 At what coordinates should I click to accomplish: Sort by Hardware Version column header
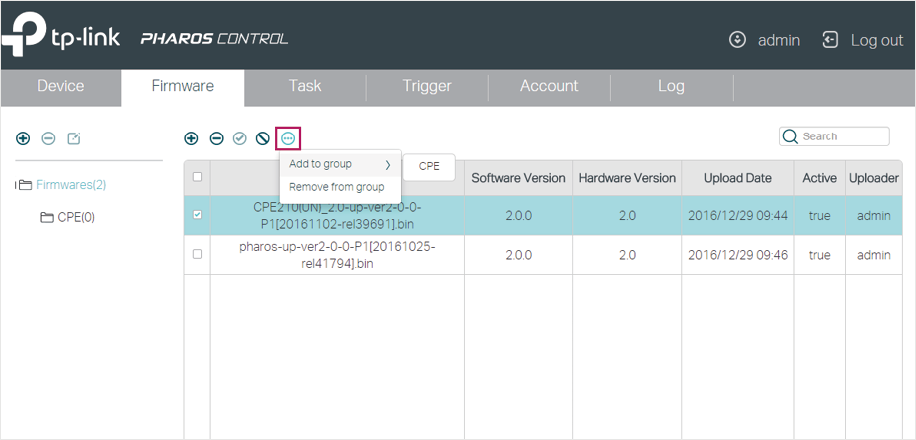pos(627,178)
